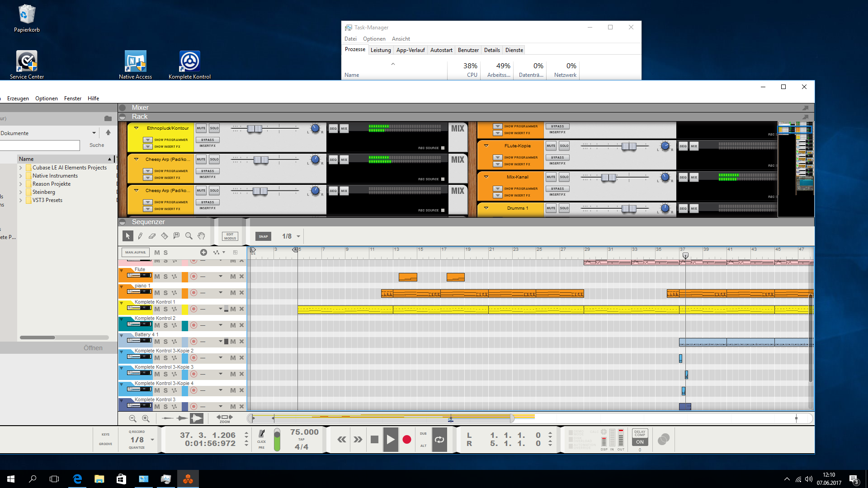The width and height of the screenshot is (868, 488).
Task: Solo the piano 1 track
Action: point(165,293)
